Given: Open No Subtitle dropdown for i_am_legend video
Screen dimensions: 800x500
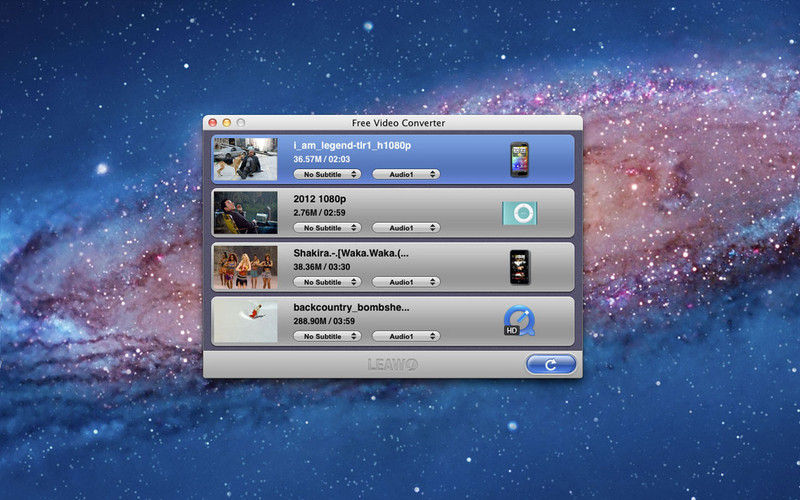Looking at the screenshot, I should tap(327, 174).
